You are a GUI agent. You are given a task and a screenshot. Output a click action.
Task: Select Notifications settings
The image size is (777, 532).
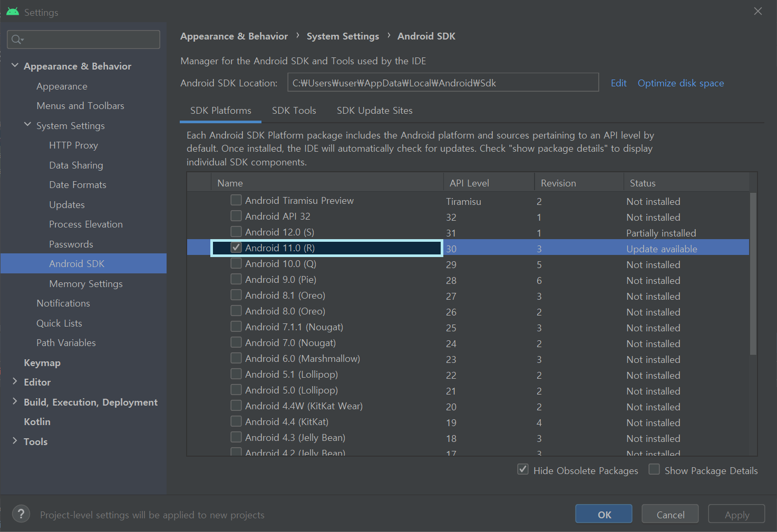63,303
